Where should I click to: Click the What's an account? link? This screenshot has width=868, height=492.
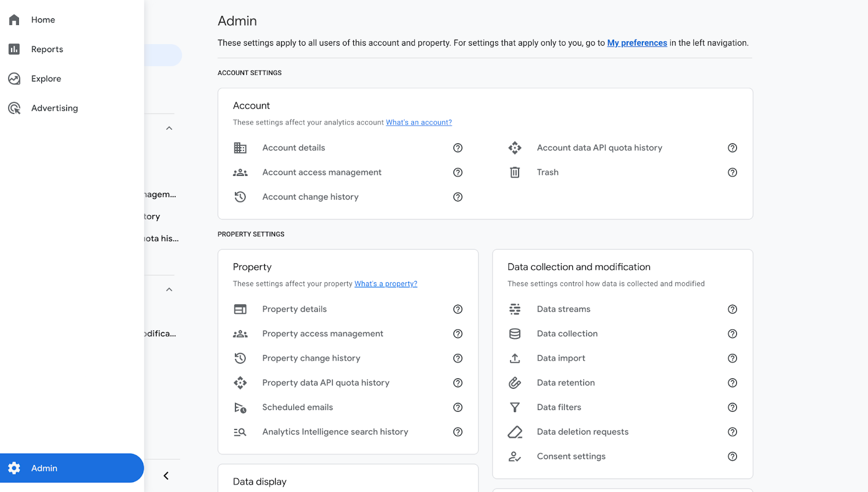point(418,123)
